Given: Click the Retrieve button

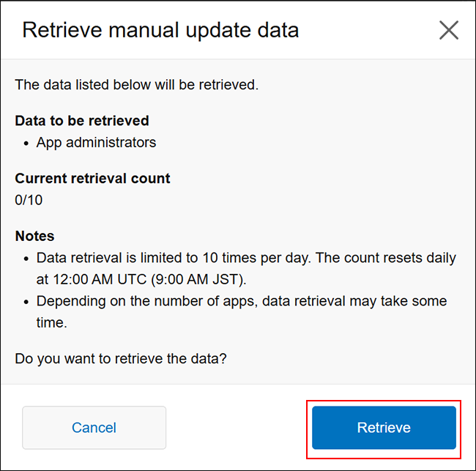Looking at the screenshot, I should coord(384,428).
